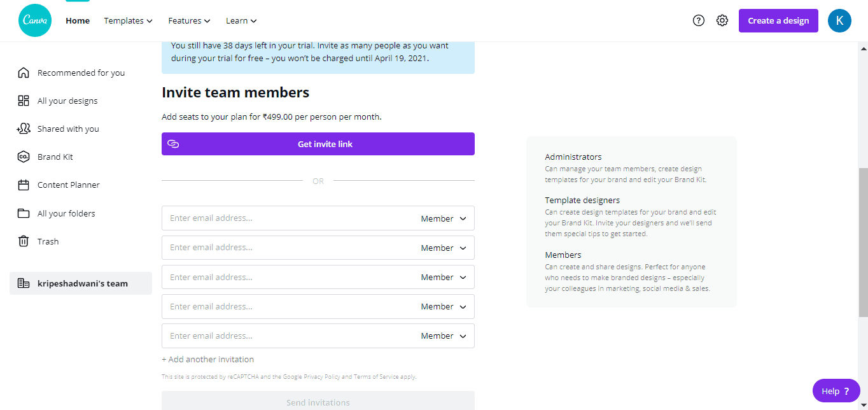Open the first row Member role dropdown
Viewport: 868px width, 410px height.
pyautogui.click(x=444, y=218)
